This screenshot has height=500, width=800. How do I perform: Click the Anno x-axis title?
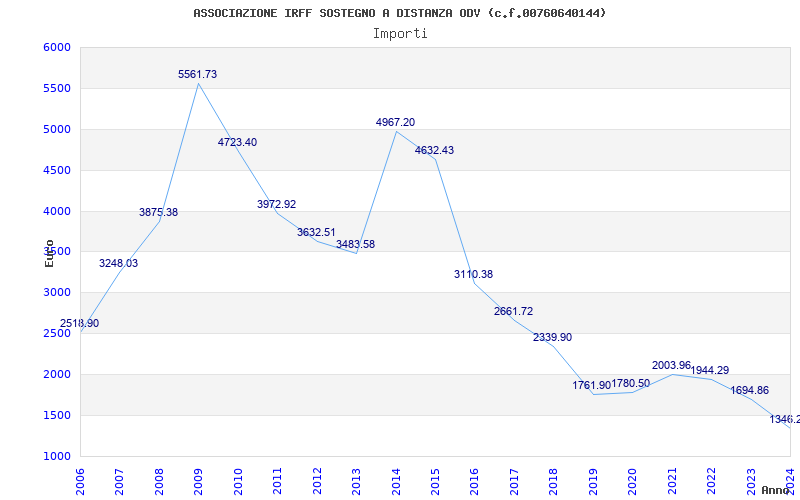pyautogui.click(x=776, y=490)
